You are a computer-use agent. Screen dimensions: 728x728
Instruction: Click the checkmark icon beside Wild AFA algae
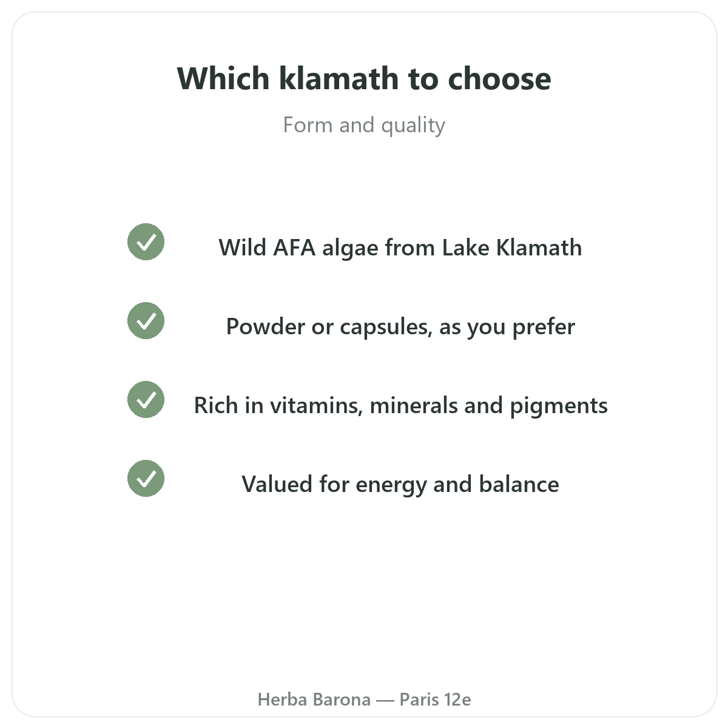tap(146, 242)
